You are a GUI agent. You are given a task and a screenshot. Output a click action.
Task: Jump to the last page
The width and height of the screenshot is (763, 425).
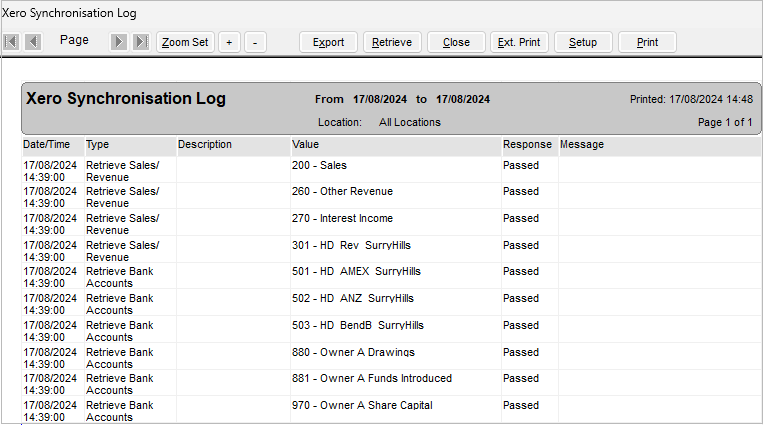[x=141, y=42]
